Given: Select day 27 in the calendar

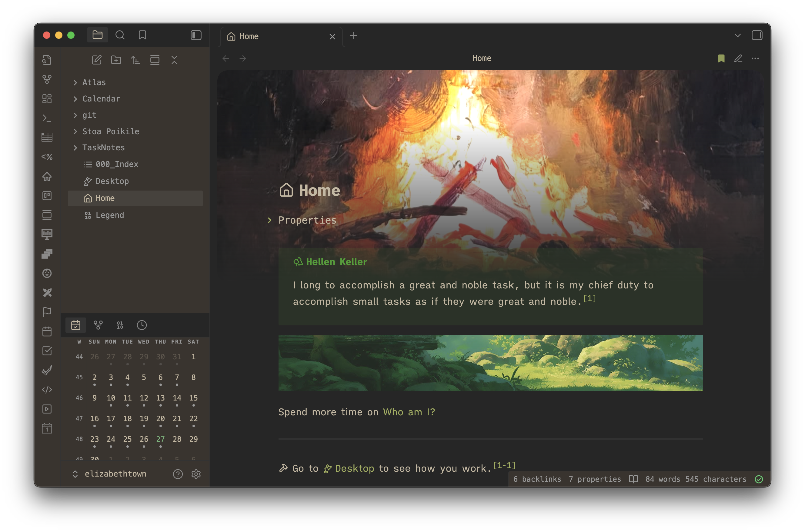Looking at the screenshot, I should tap(160, 439).
